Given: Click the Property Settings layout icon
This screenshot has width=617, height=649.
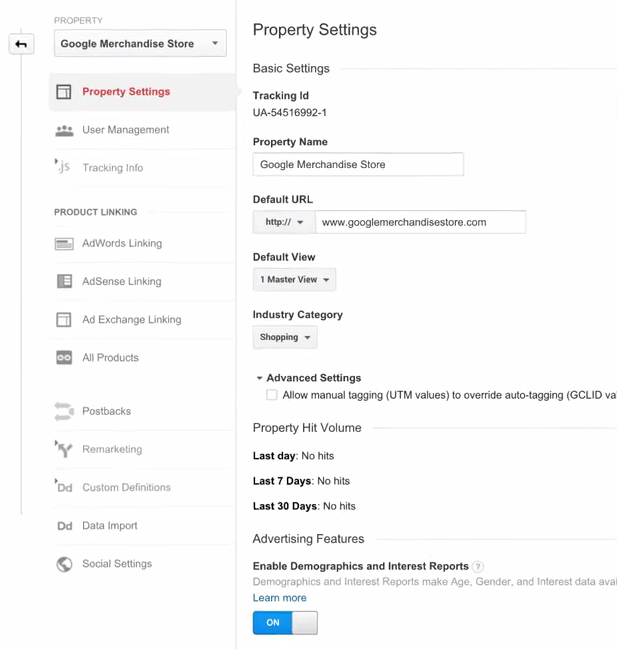Looking at the screenshot, I should pos(64,92).
